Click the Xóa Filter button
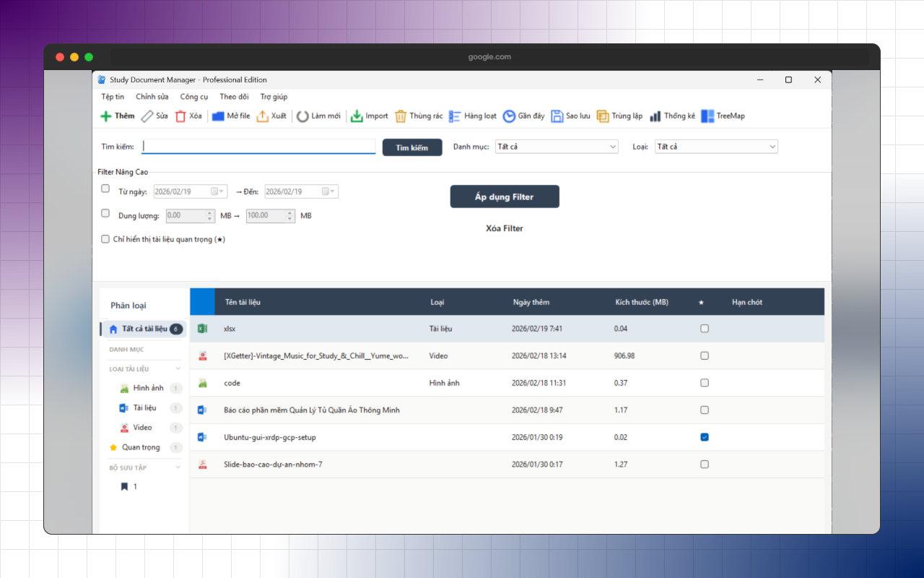Screen dimensions: 924x578 [505, 228]
